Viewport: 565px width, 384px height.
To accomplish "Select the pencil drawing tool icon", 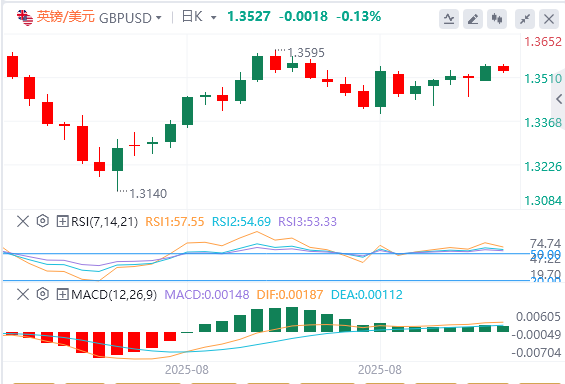I will point(473,19).
